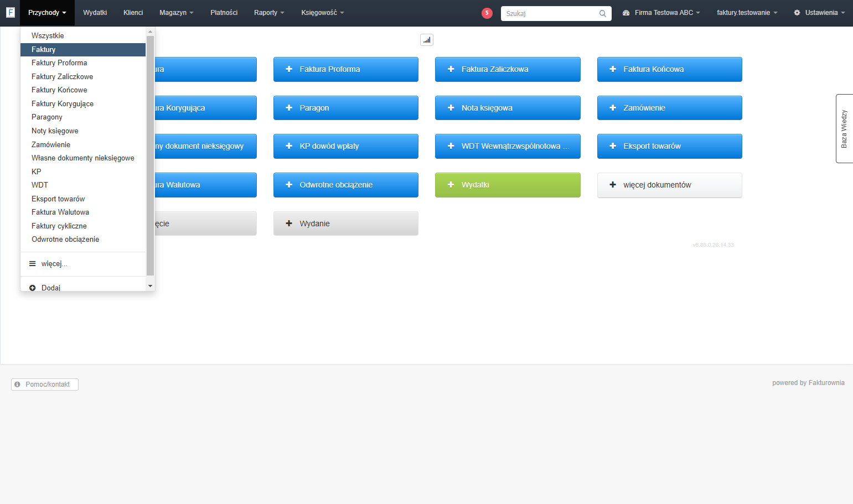Click the plus icon on więcej dokumentów

click(x=613, y=185)
